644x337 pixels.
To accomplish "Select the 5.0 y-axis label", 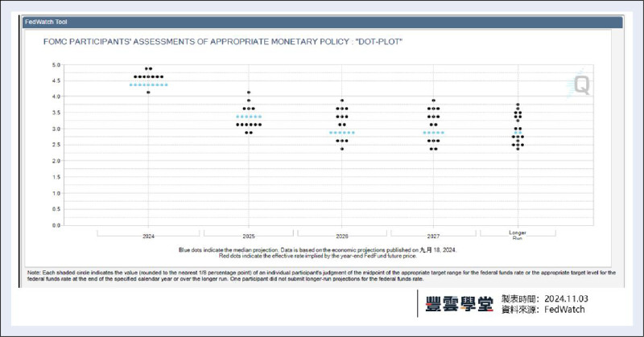I will 56,65.
